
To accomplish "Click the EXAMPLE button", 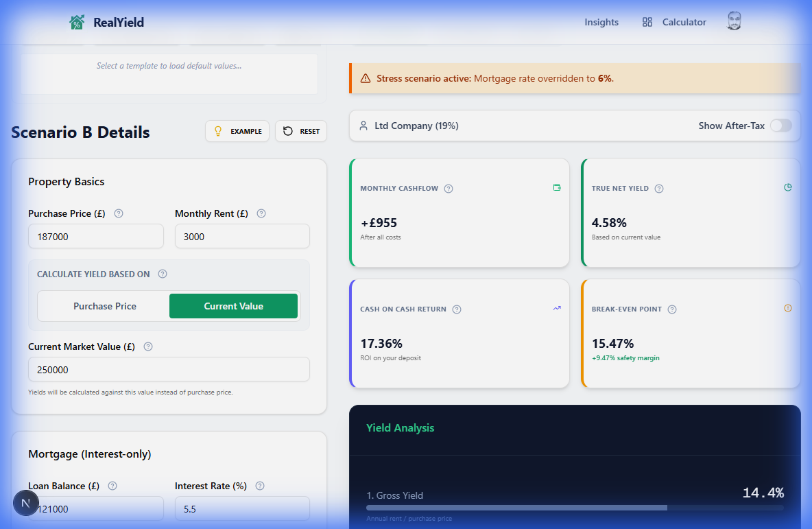I will coord(237,131).
